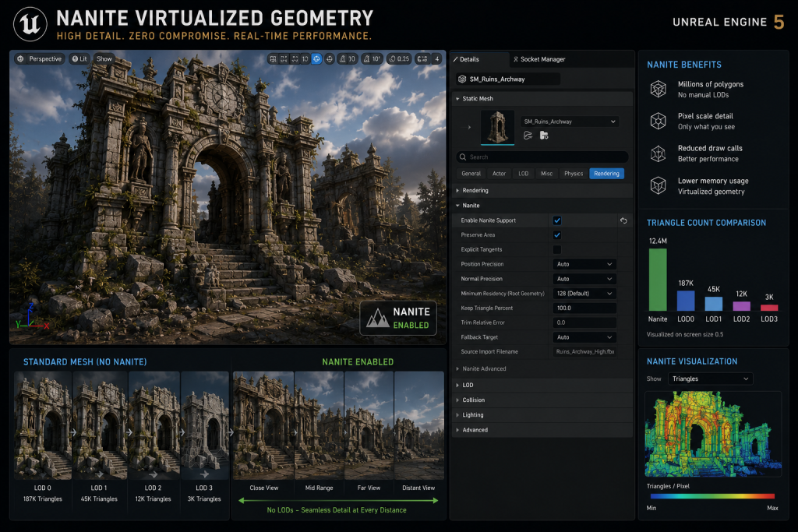Toggle scale snapping icon next to 0.25
The height and width of the screenshot is (532, 798).
click(x=392, y=59)
